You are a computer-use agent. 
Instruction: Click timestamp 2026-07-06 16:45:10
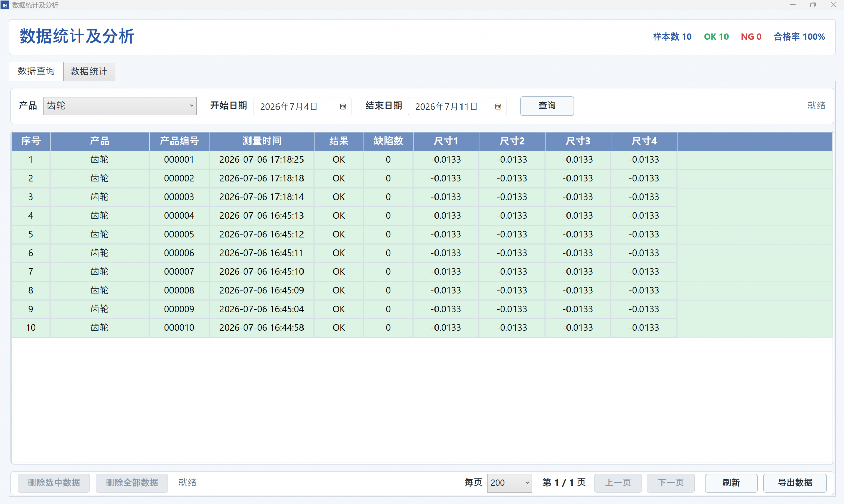click(x=262, y=272)
